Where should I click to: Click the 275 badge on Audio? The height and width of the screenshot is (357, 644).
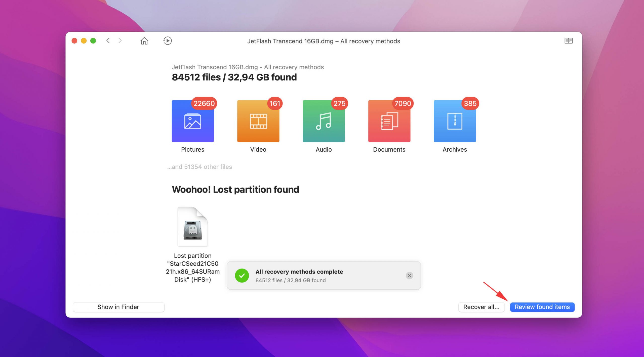click(339, 103)
